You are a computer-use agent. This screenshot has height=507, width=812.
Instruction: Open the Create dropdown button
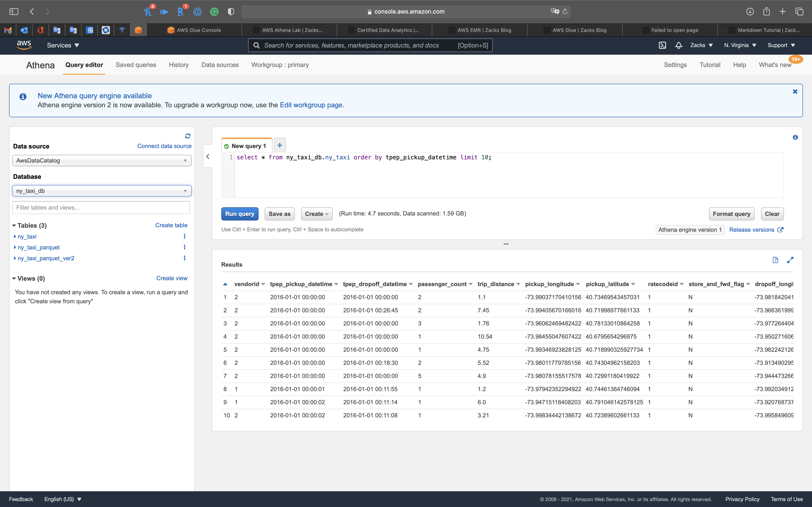coord(317,214)
